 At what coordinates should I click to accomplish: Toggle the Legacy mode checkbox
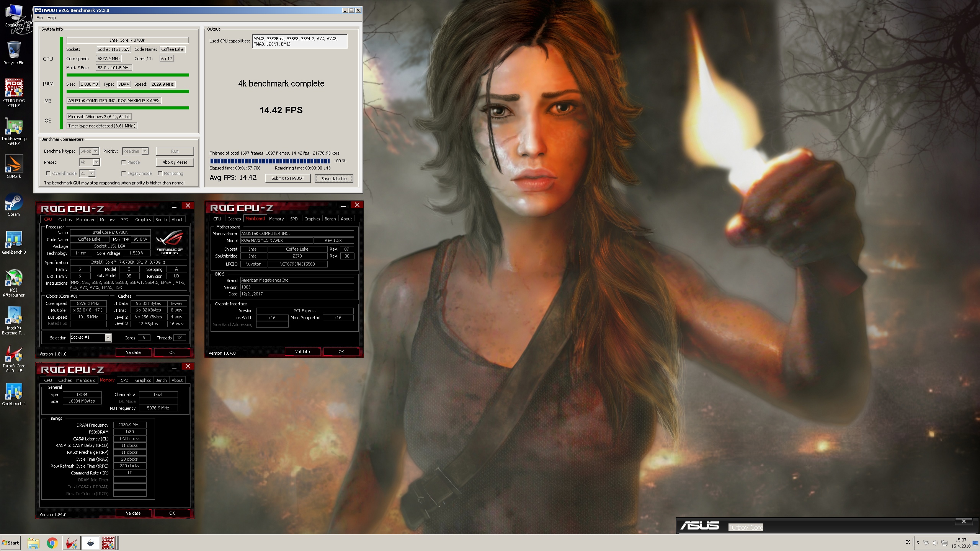[x=124, y=173]
